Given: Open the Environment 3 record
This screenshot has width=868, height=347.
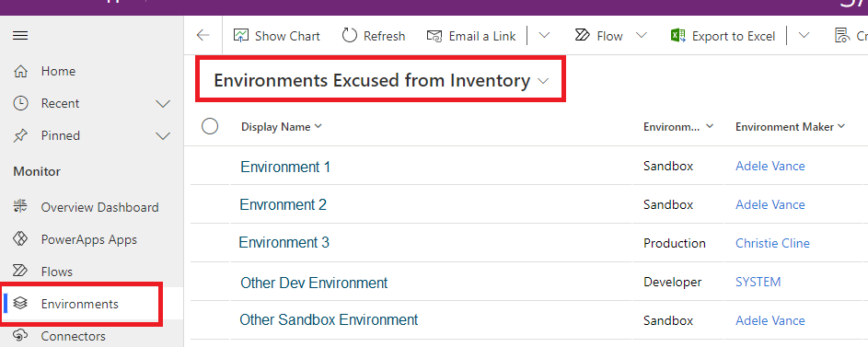Looking at the screenshot, I should [x=284, y=242].
